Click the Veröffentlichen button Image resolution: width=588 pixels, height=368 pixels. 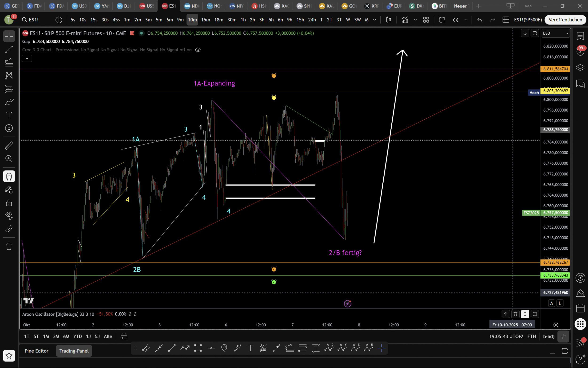click(565, 20)
